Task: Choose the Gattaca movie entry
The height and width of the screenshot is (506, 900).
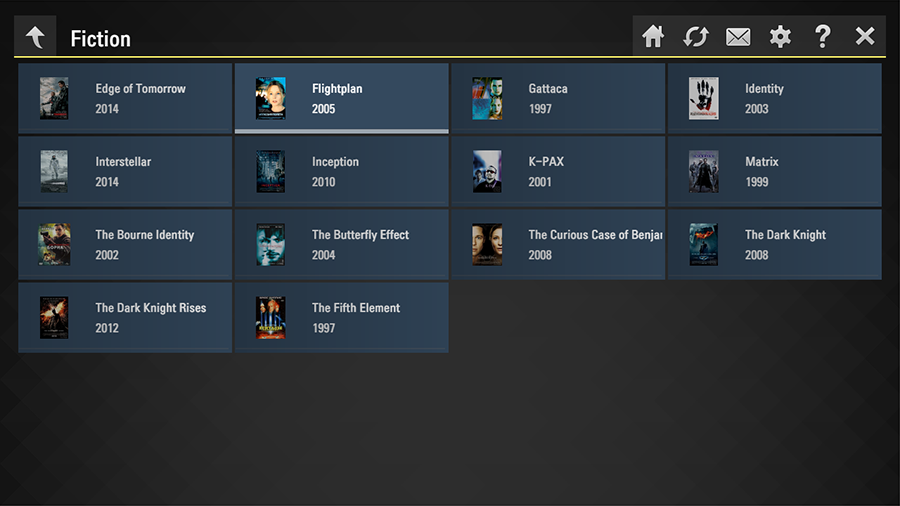Action: 558,98
